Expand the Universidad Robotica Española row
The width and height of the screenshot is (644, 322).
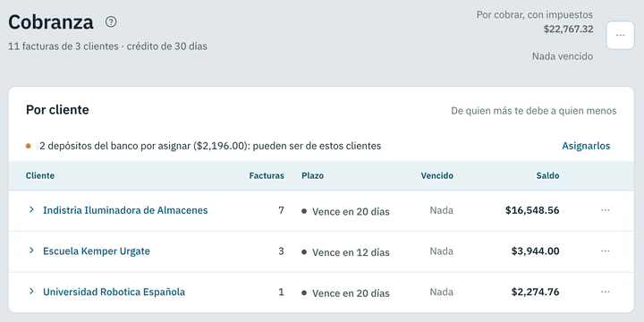[x=31, y=292]
